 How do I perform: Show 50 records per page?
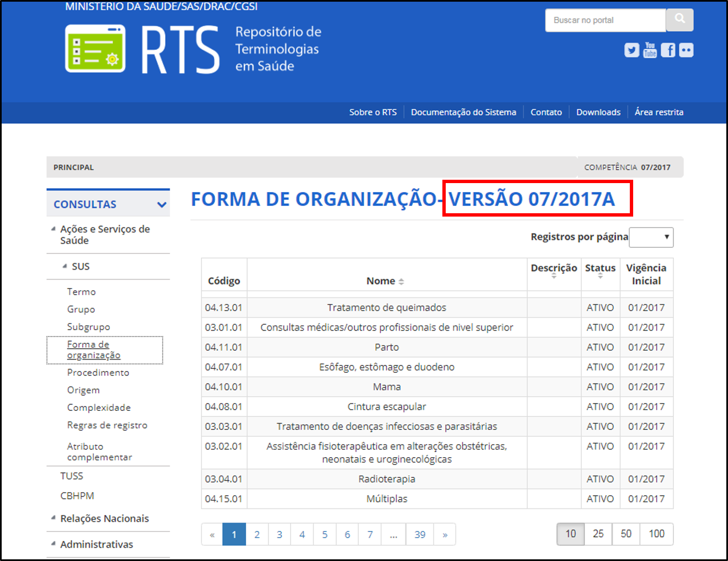pos(626,534)
